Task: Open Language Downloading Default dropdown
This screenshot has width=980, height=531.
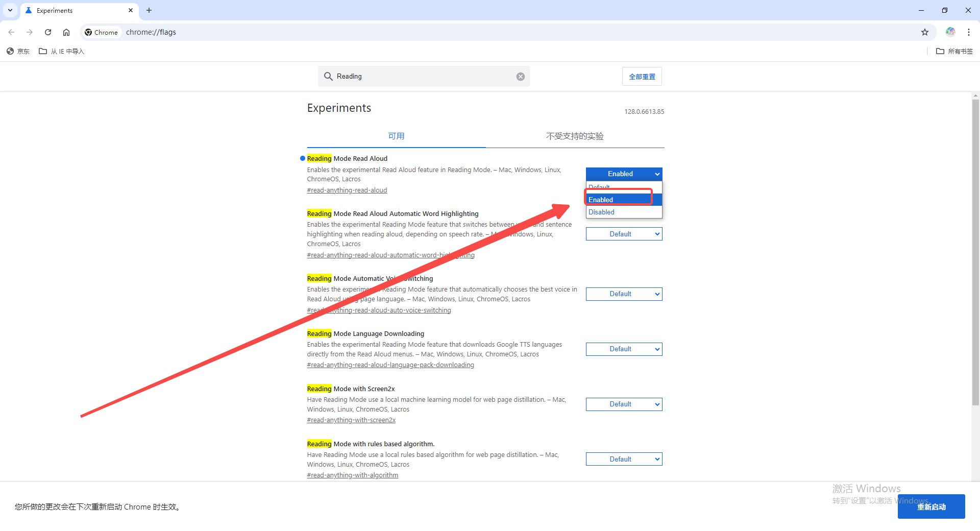Action: [x=624, y=349]
